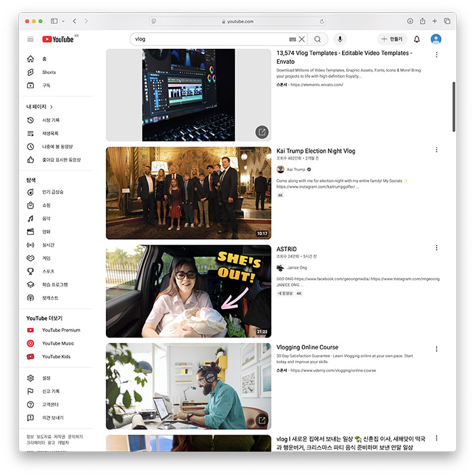
Task: Click the youtube.com address bar
Action: pos(237,21)
